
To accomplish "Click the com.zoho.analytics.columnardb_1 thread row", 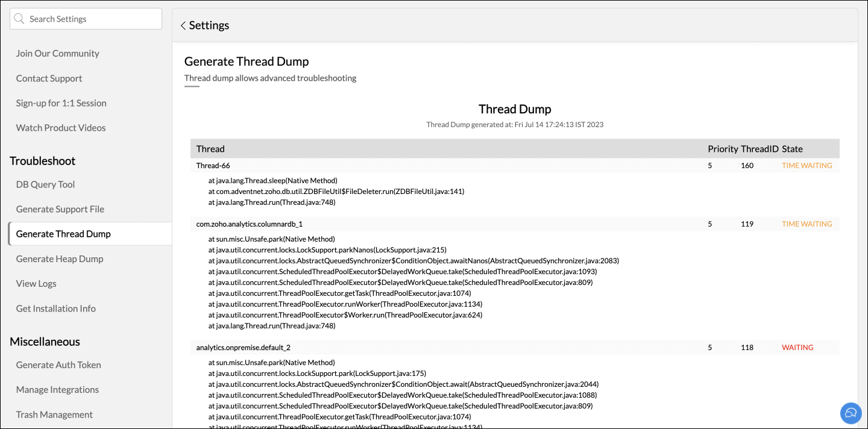I will point(250,224).
